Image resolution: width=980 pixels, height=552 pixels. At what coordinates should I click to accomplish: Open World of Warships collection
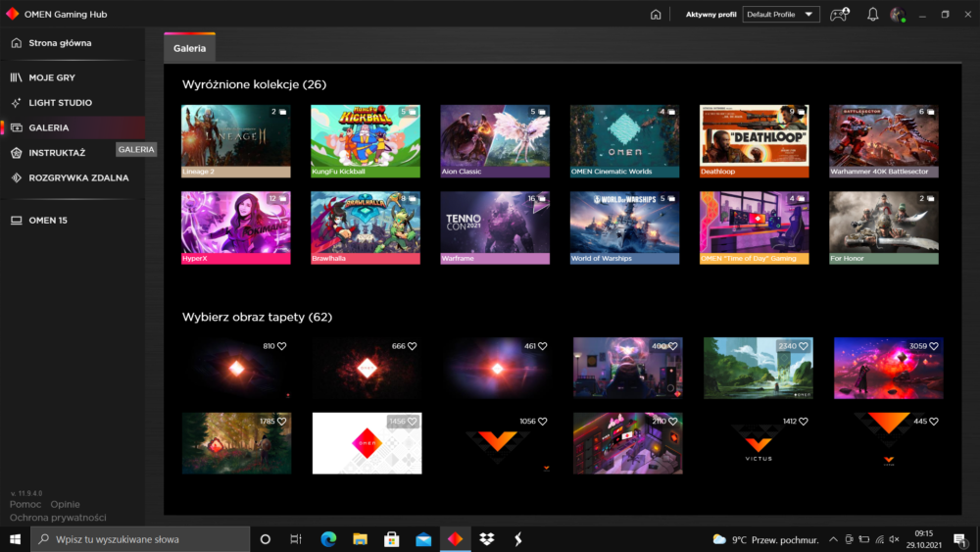624,228
